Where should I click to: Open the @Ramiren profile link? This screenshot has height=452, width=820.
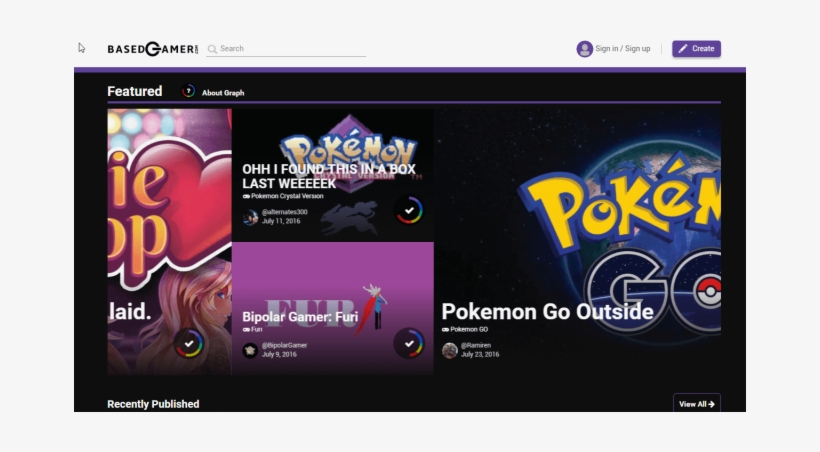(x=475, y=345)
